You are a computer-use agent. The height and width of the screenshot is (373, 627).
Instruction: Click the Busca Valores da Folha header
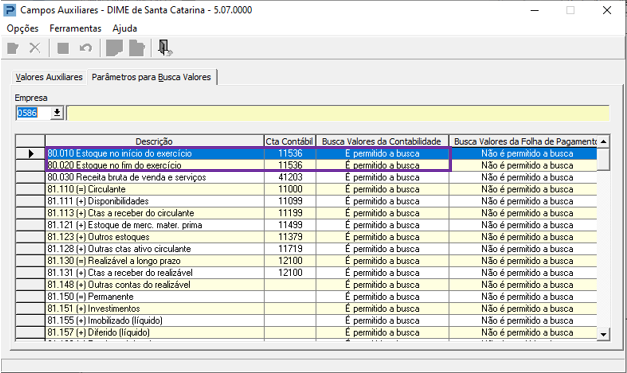523,141
